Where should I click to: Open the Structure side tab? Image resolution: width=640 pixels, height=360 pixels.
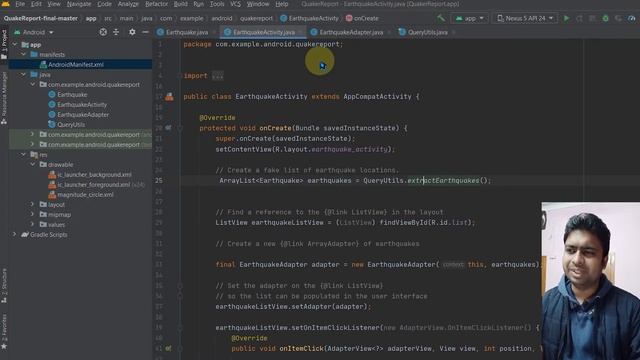[4, 286]
